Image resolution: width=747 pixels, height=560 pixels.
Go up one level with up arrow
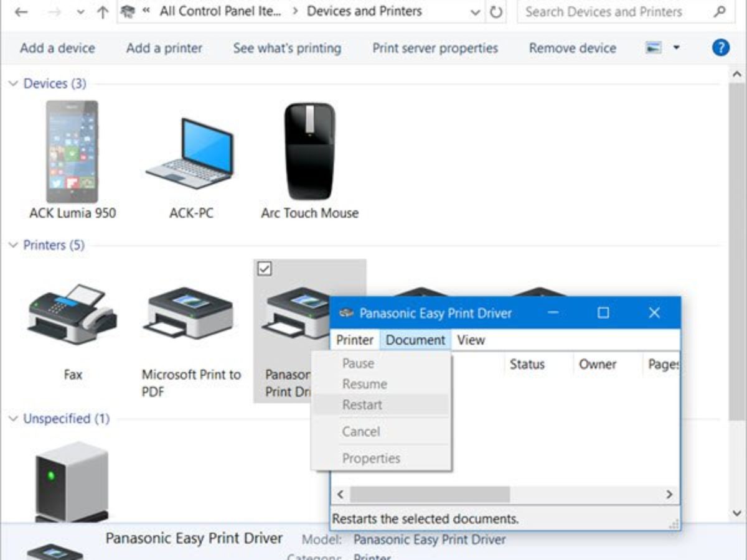tap(103, 12)
